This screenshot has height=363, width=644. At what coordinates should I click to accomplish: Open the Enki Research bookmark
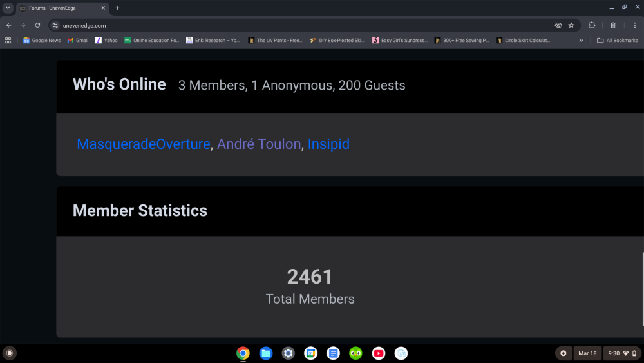tap(213, 40)
